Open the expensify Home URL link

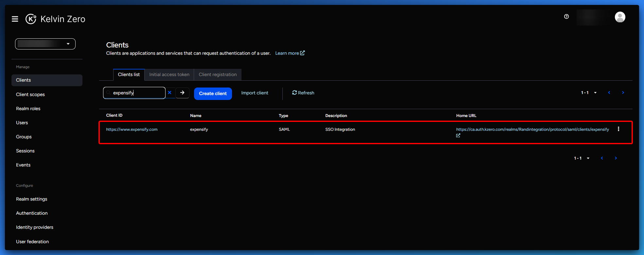pyautogui.click(x=532, y=129)
